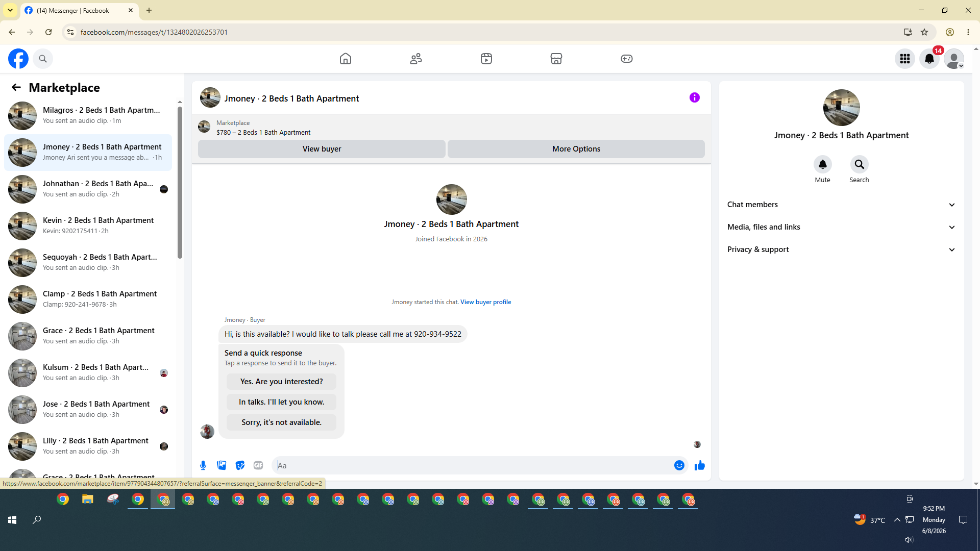Open the View buyer profile link

click(485, 302)
